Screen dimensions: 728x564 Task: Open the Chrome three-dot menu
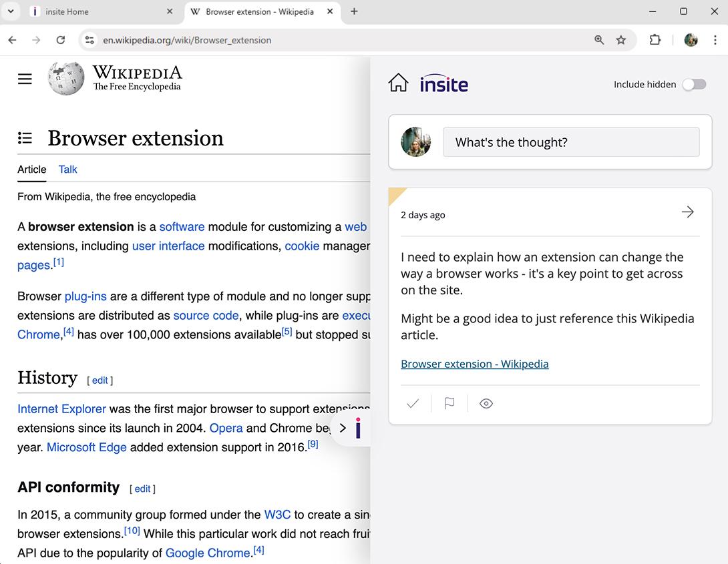(715, 40)
